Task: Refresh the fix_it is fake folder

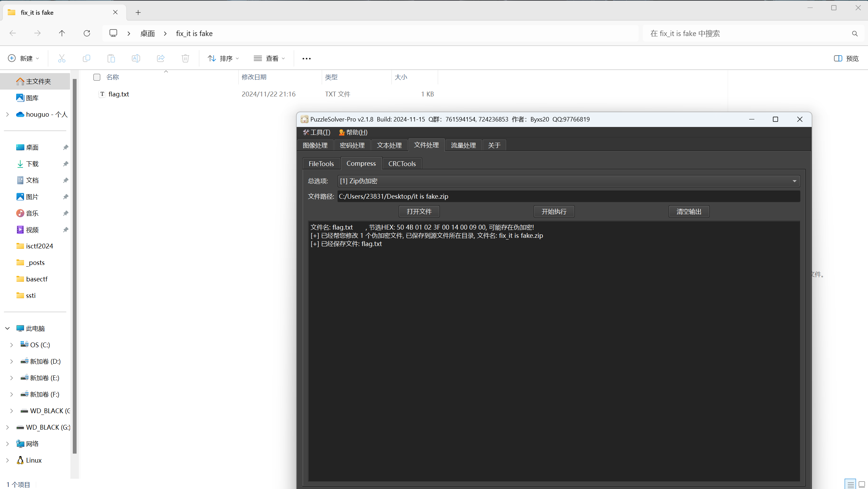Action: (x=87, y=33)
